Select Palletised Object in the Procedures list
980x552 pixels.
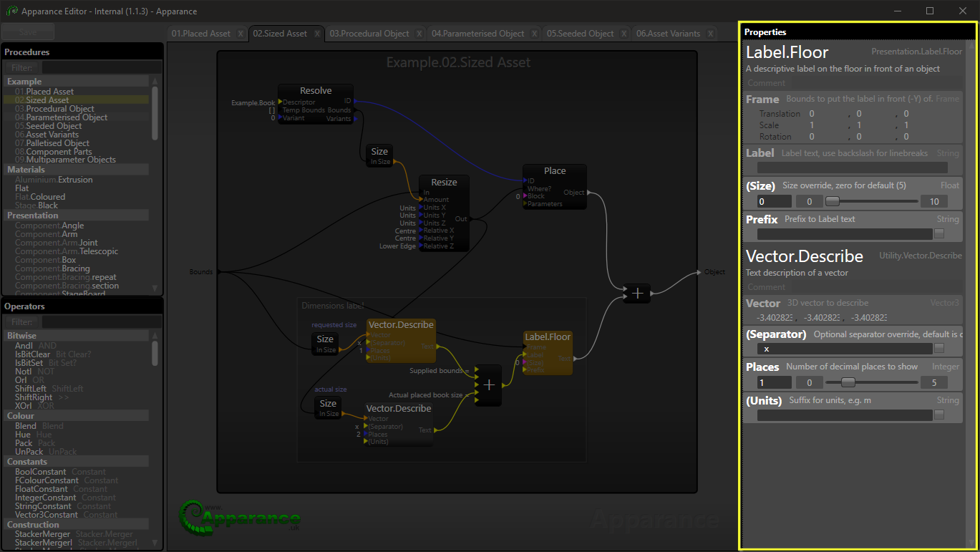(x=57, y=143)
